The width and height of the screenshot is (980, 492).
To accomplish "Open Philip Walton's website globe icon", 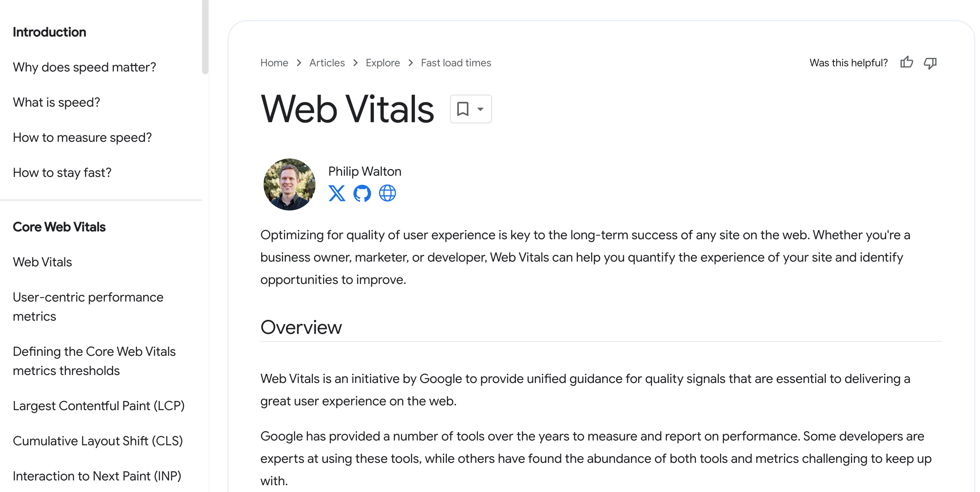I will pos(387,193).
